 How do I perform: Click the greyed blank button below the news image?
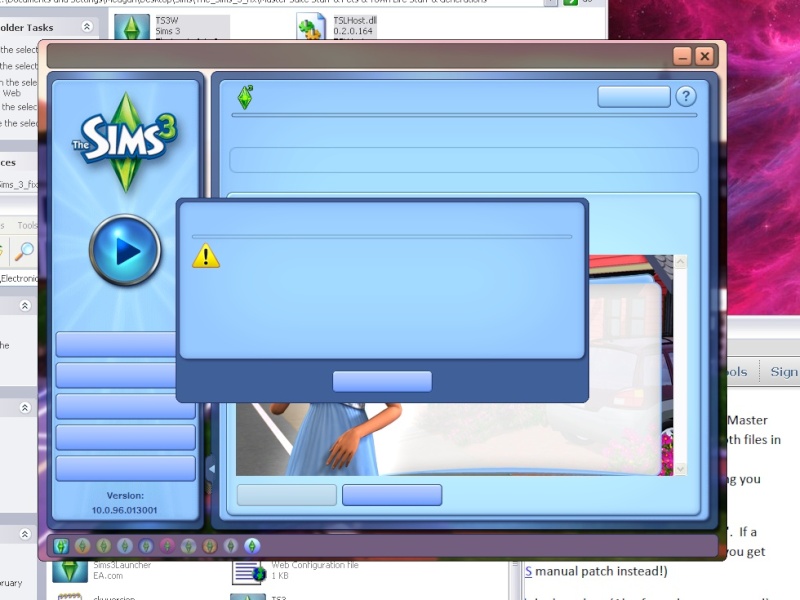click(x=287, y=495)
